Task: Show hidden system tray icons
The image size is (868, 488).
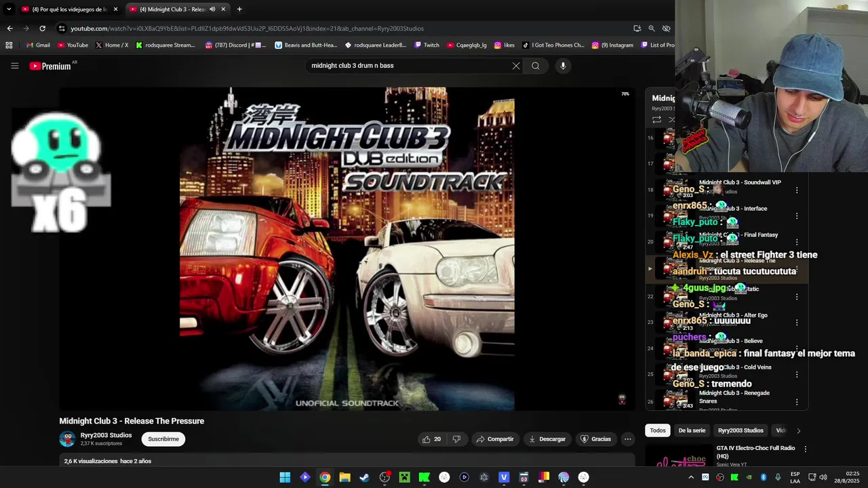Action: tap(691, 477)
